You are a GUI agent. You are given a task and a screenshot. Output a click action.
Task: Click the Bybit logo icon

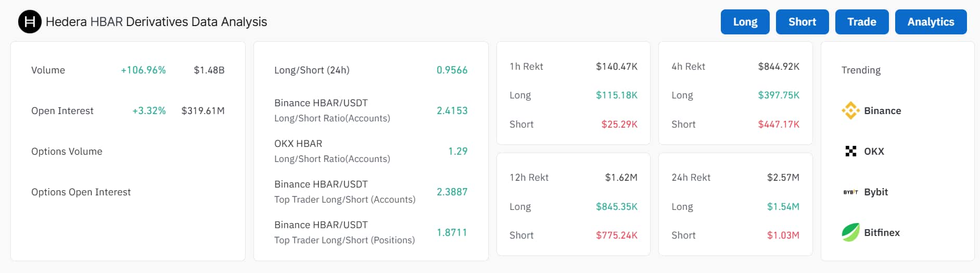[x=850, y=192]
